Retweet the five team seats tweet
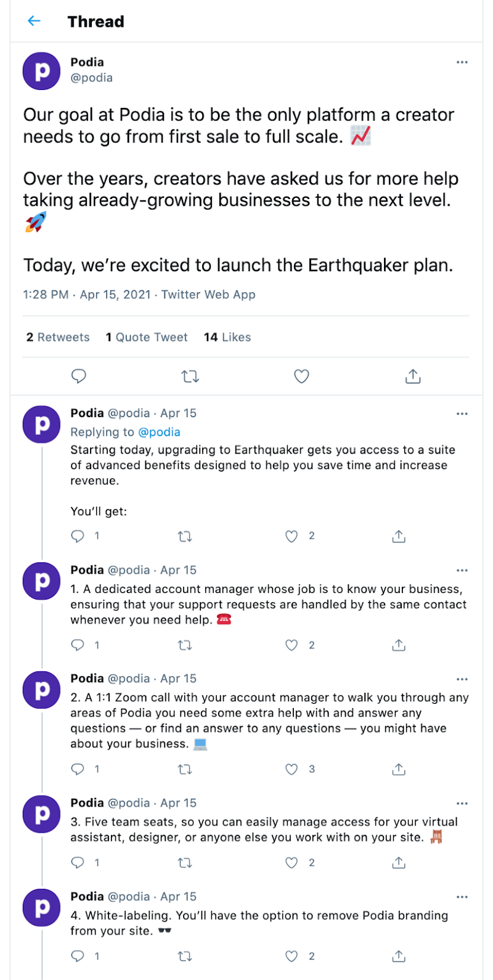The image size is (493, 980). [x=184, y=863]
